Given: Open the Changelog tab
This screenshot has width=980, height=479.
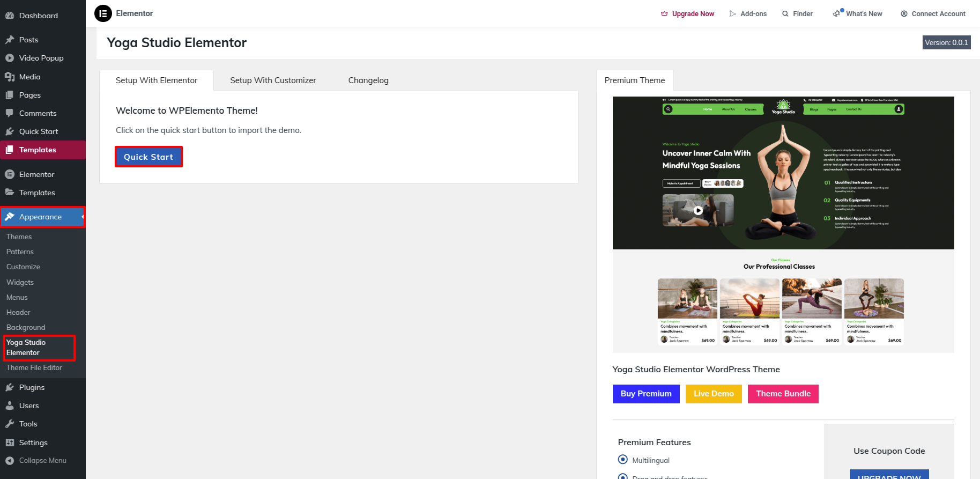Looking at the screenshot, I should [368, 80].
